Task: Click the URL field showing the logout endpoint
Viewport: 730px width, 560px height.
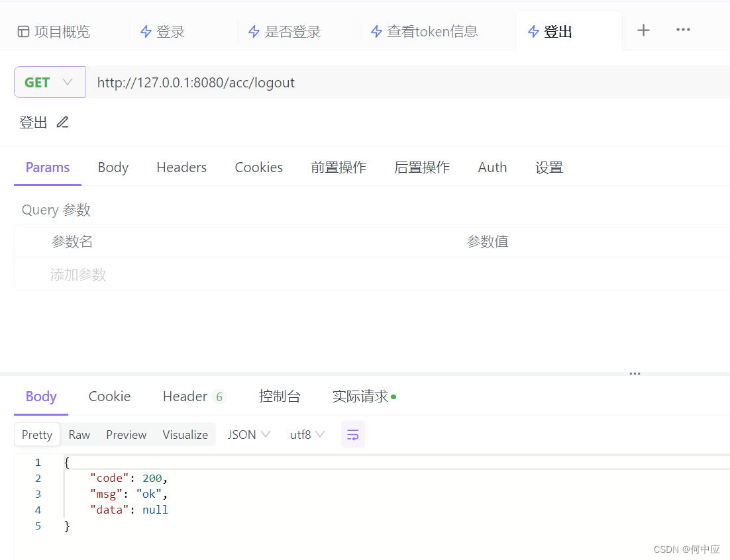Action: [196, 82]
